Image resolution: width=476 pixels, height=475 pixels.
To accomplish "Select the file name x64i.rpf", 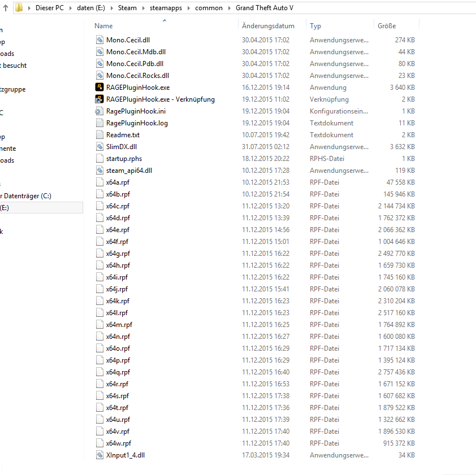I will [x=117, y=277].
